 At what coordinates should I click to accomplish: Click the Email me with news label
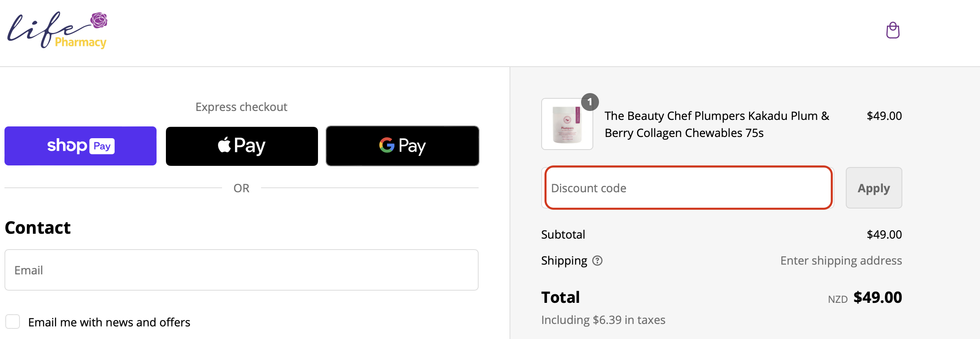(x=109, y=322)
